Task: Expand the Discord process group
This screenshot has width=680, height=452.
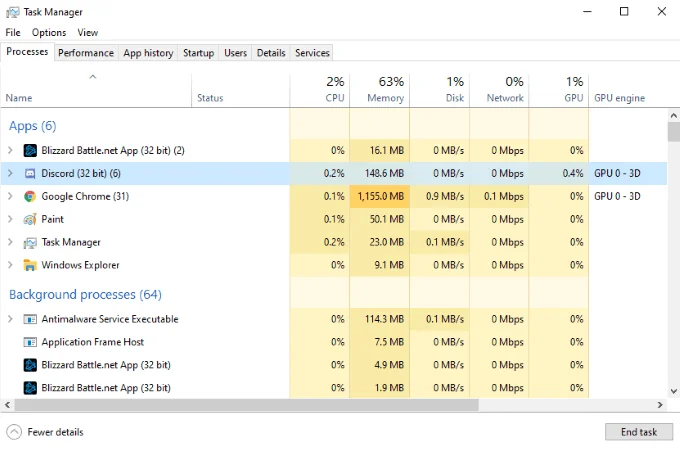Action: [10, 173]
